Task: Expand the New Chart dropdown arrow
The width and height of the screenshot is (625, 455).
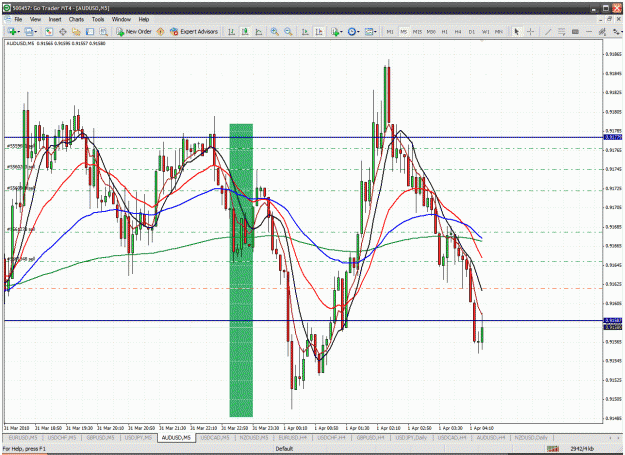Action: coord(19,32)
